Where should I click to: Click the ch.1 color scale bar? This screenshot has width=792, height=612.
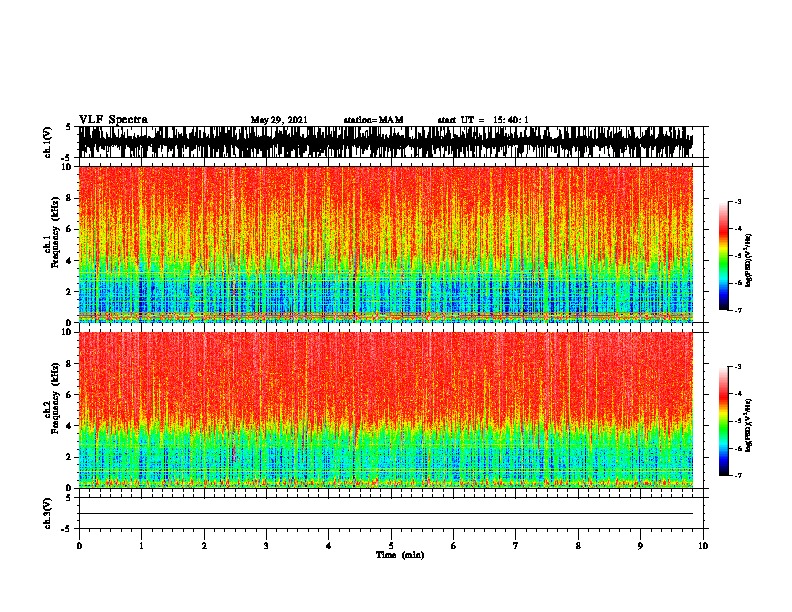click(x=724, y=256)
